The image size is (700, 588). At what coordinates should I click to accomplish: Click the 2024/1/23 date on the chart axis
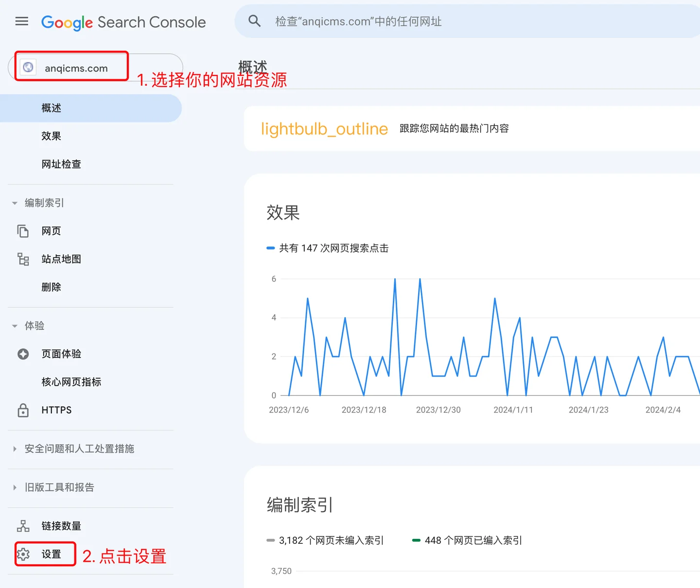(x=589, y=410)
